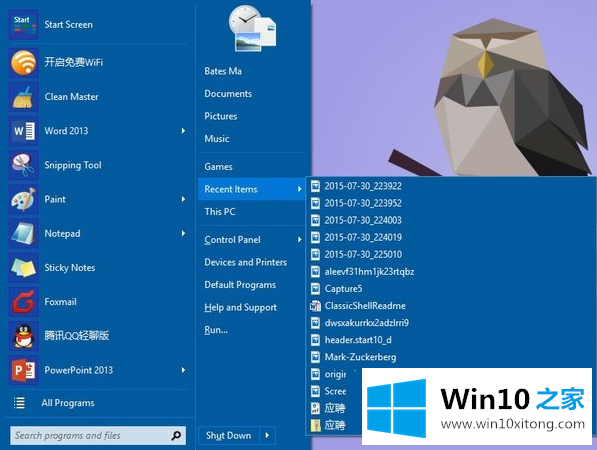Click icon beside dwsxakurrkx2adzlrri9
This screenshot has width=597, height=450.
coord(315,323)
